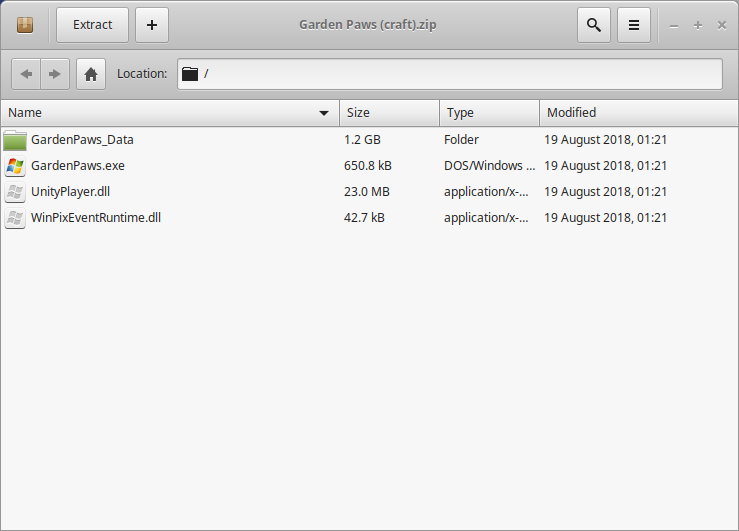The width and height of the screenshot is (739, 531).
Task: Click GardenPaws_Data's modified date
Action: 605,140
